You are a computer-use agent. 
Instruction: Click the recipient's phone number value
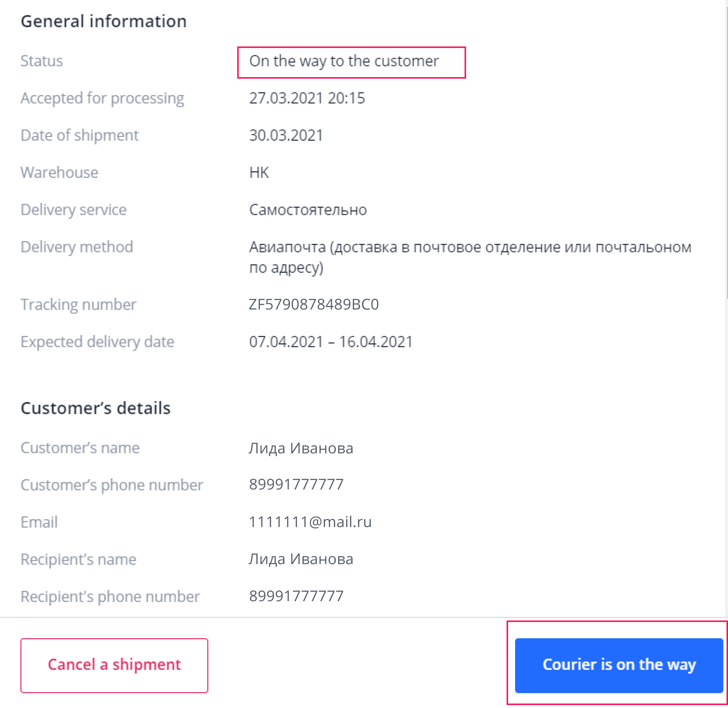pos(296,596)
